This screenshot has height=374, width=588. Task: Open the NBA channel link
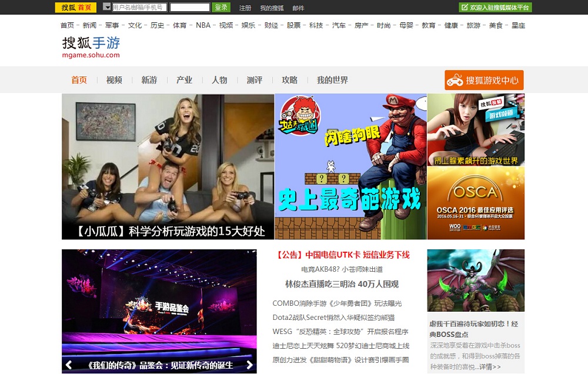pyautogui.click(x=203, y=25)
